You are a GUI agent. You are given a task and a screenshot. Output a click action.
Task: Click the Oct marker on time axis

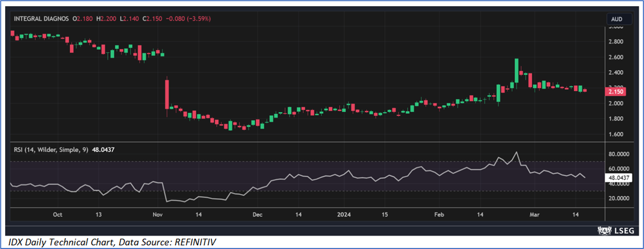[58, 214]
